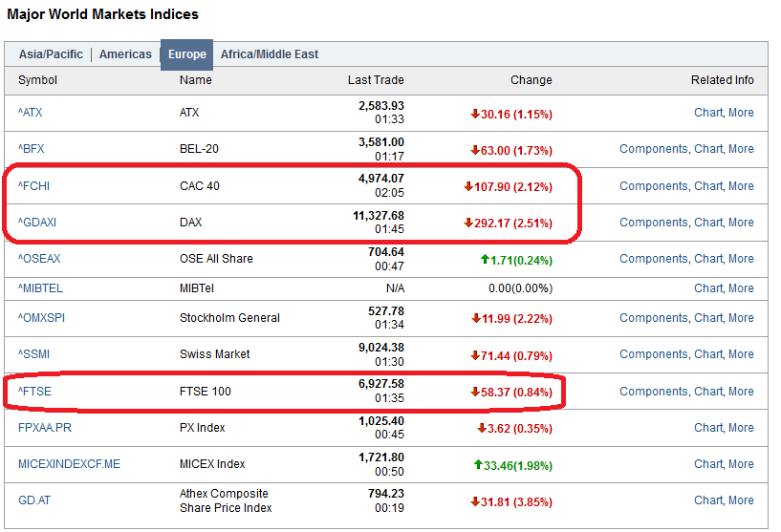The height and width of the screenshot is (532, 781).
Task: Open the ^OSEAX symbol link
Action: (x=39, y=259)
